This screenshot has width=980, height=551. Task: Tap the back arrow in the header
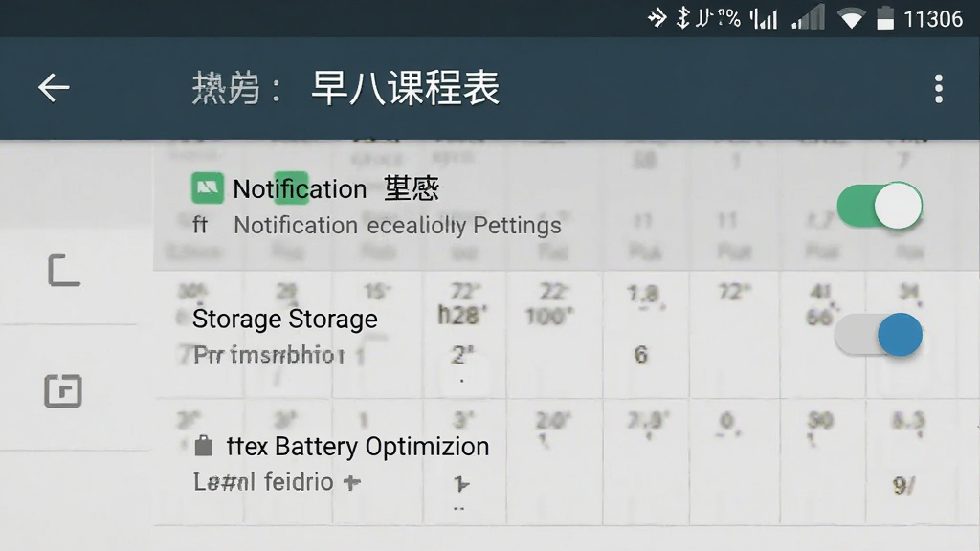pos(54,87)
